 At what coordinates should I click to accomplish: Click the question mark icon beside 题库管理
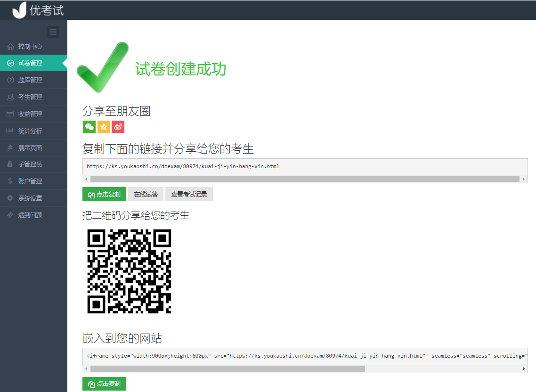[x=10, y=80]
